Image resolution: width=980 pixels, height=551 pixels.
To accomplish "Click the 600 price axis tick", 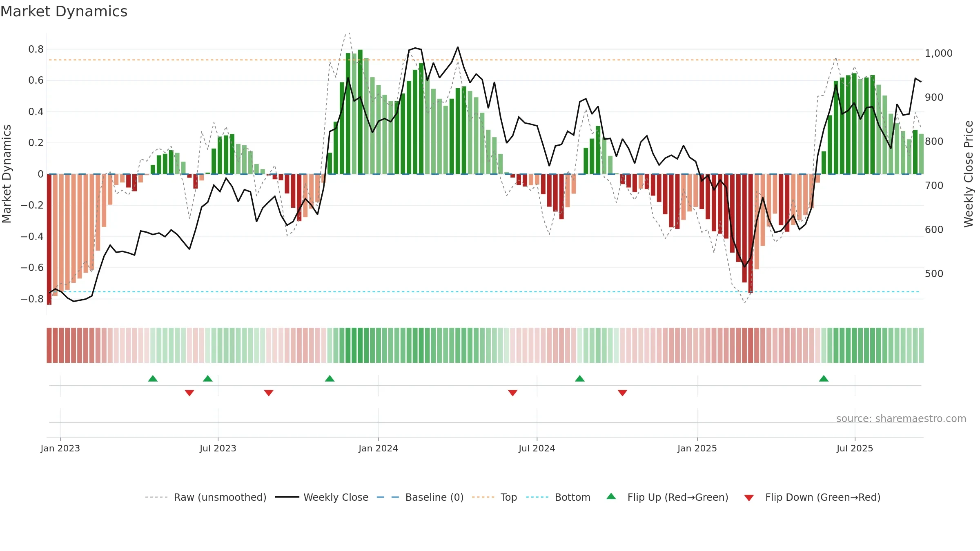I will 934,230.
